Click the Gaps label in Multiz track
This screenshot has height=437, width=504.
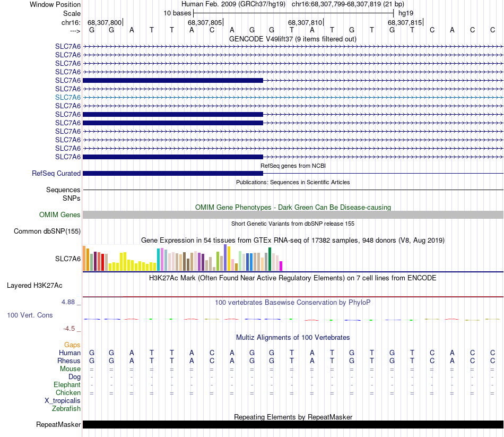pyautogui.click(x=72, y=345)
